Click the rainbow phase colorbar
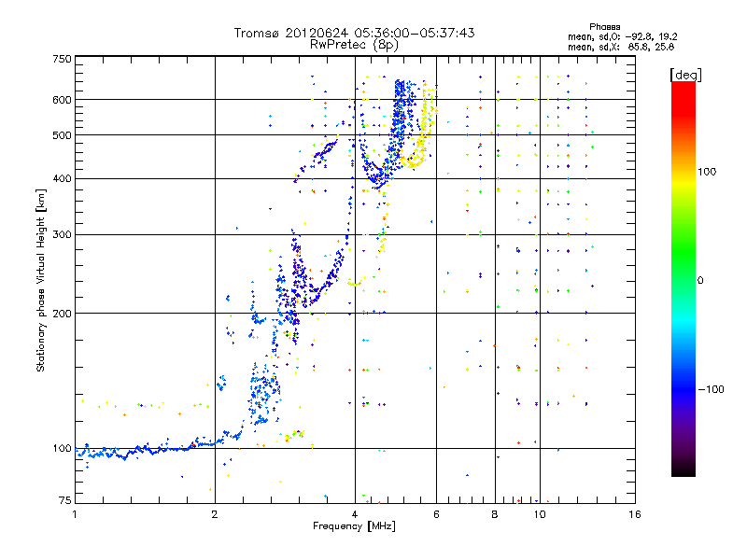 pos(684,278)
